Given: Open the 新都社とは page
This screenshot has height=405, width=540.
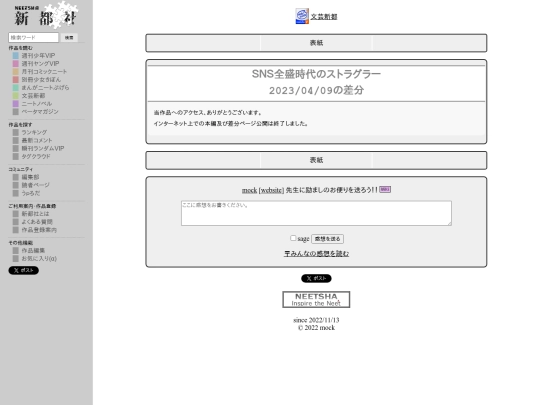Looking at the screenshot, I should pyautogui.click(x=35, y=214).
